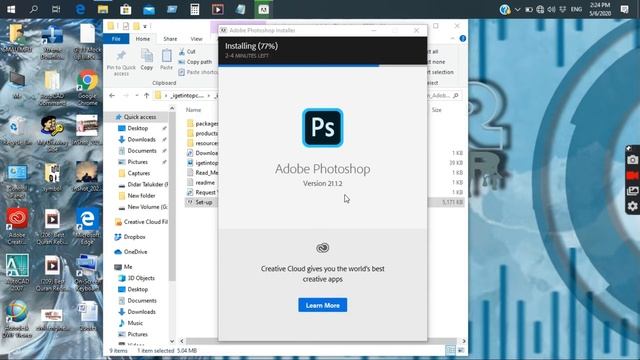Open the Windows Start menu
This screenshot has height=360, width=640.
pos(11,9)
